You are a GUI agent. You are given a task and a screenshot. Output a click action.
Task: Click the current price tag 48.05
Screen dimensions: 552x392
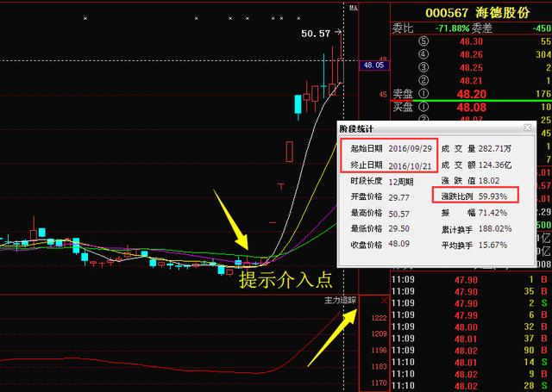373,65
